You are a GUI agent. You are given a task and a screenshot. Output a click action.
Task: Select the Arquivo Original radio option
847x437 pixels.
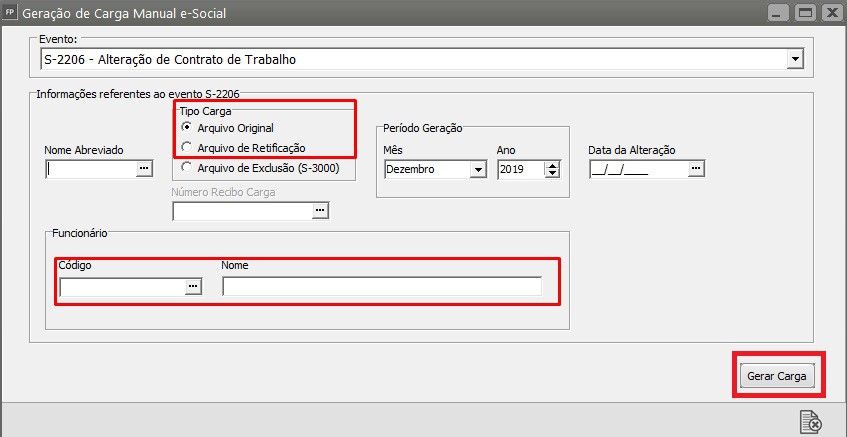186,128
